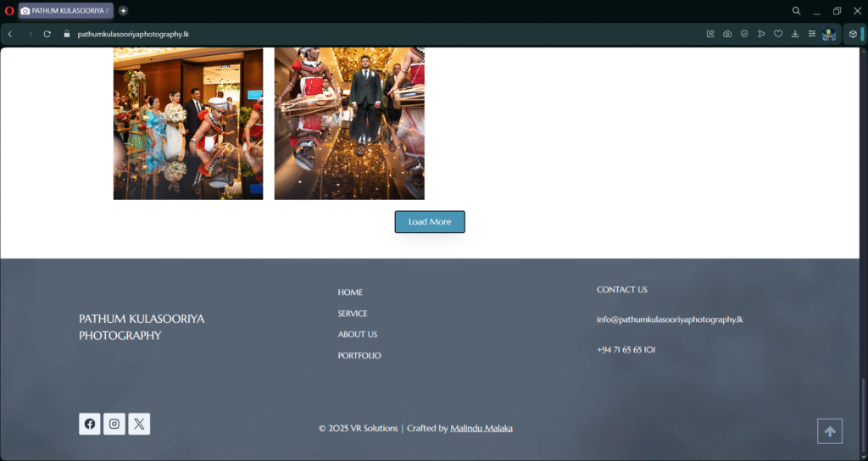
Task: Add page to bookmarks heart icon
Action: click(778, 34)
